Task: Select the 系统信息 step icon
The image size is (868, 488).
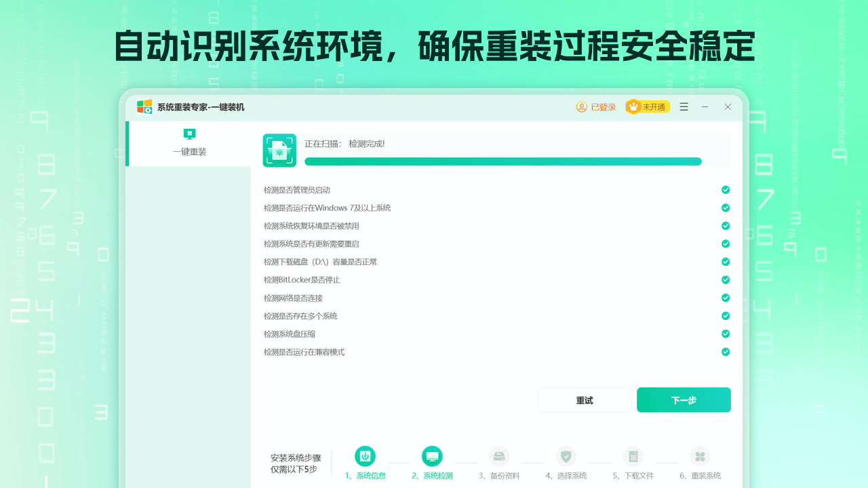Action: pyautogui.click(x=365, y=456)
